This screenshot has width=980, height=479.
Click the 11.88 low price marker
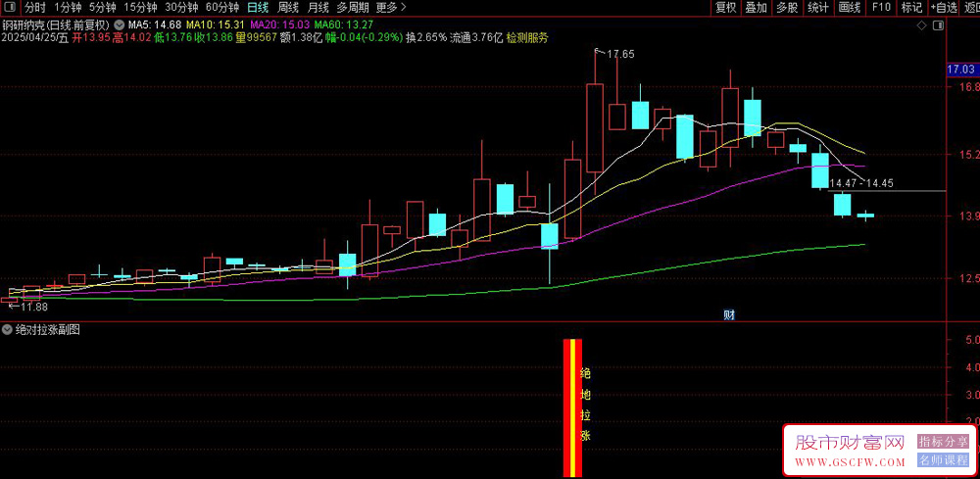pyautogui.click(x=34, y=307)
